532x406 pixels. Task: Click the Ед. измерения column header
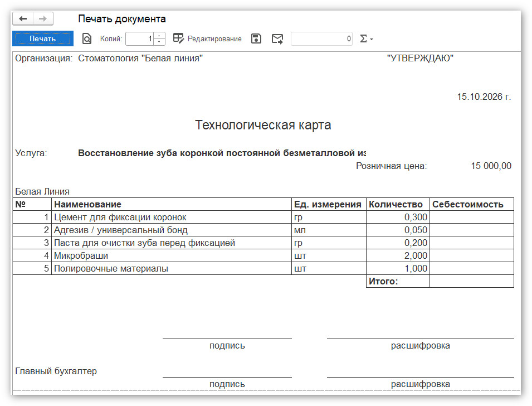329,204
